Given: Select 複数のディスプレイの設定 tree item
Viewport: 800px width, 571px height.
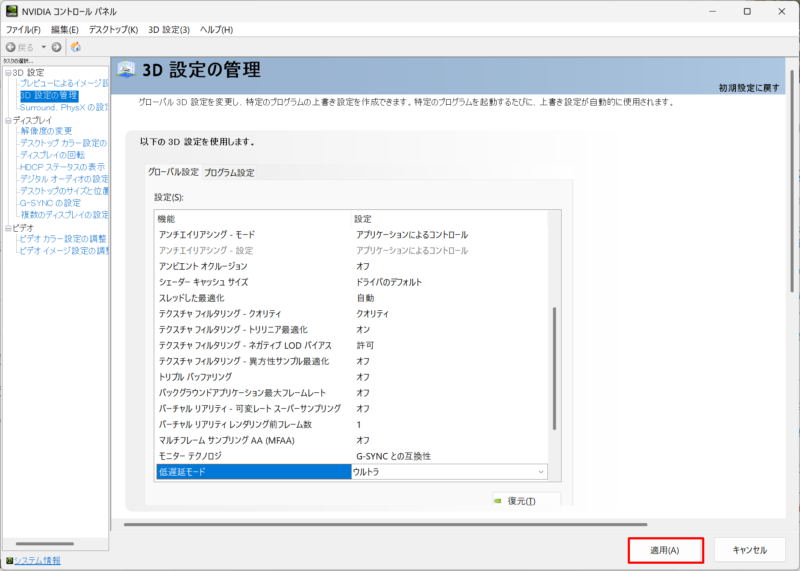Looking at the screenshot, I should [64, 215].
